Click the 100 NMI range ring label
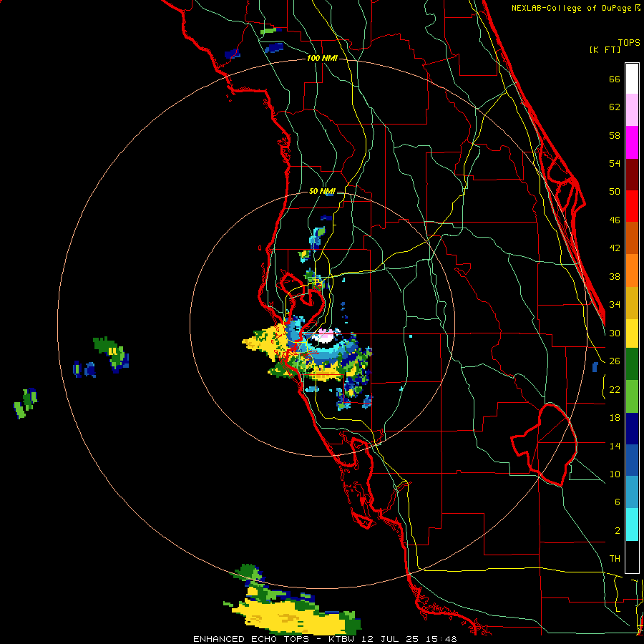This screenshot has width=644, height=644. 322,59
